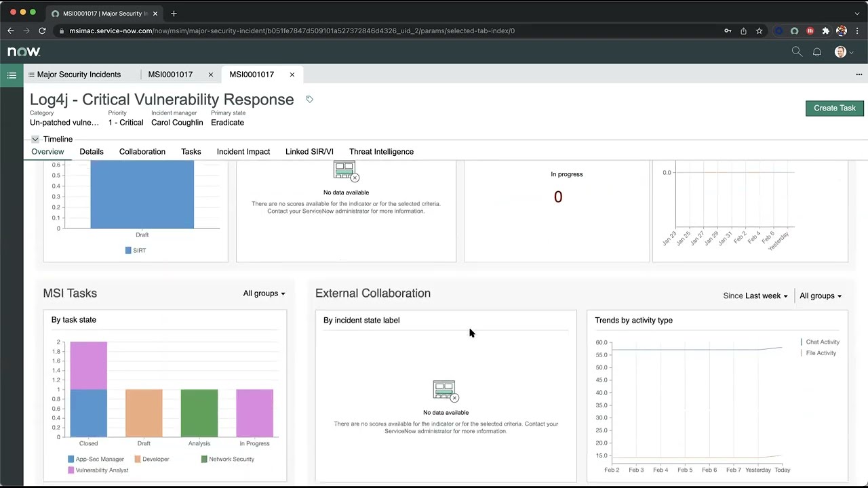The image size is (868, 488).
Task: Open External Collaboration All groups dropdown
Action: click(821, 296)
